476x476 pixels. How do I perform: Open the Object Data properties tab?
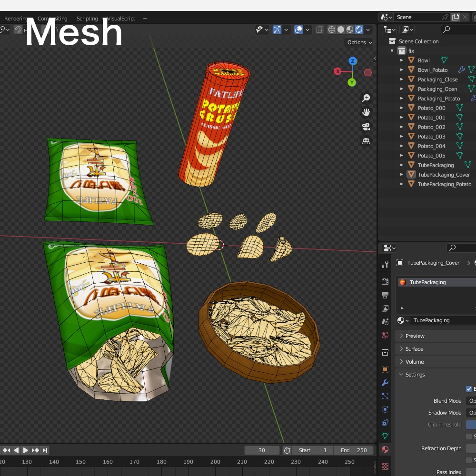[385, 436]
